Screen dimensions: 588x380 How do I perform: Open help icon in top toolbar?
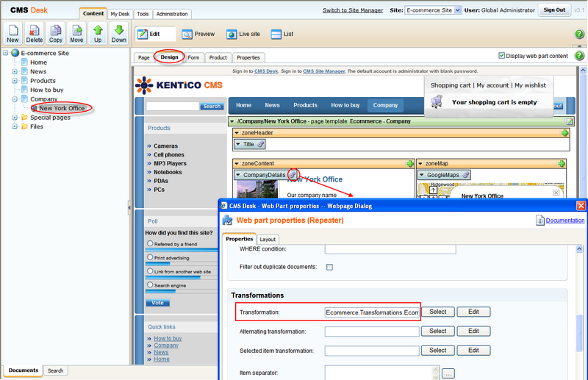[579, 34]
